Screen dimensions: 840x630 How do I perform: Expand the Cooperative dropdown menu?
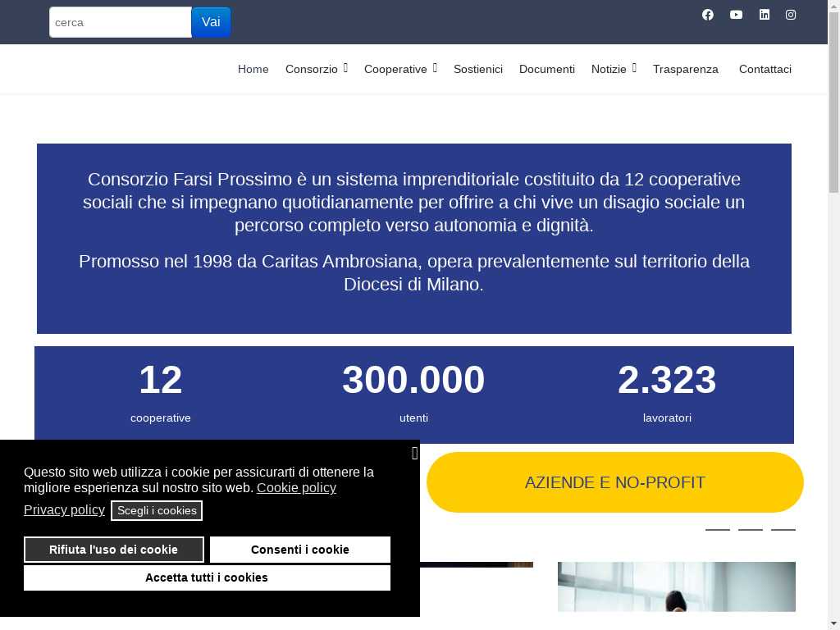pyautogui.click(x=400, y=69)
